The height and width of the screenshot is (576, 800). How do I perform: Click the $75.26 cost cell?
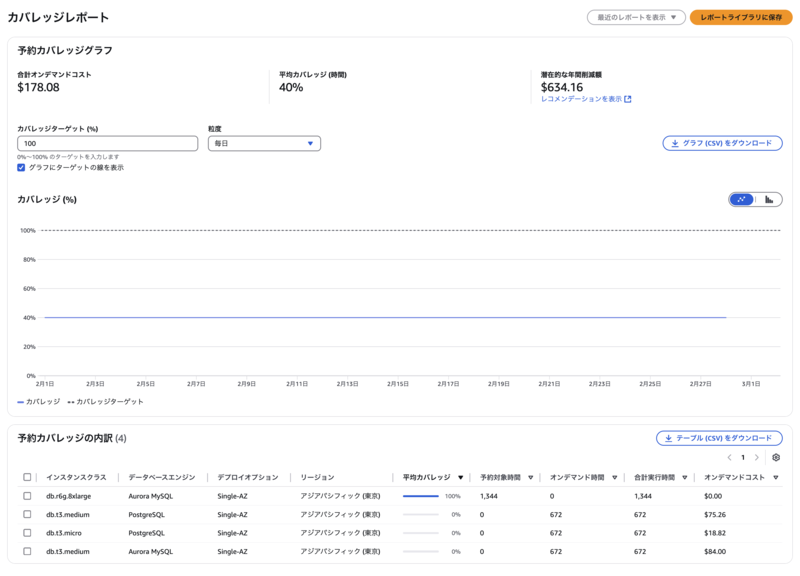click(x=715, y=514)
